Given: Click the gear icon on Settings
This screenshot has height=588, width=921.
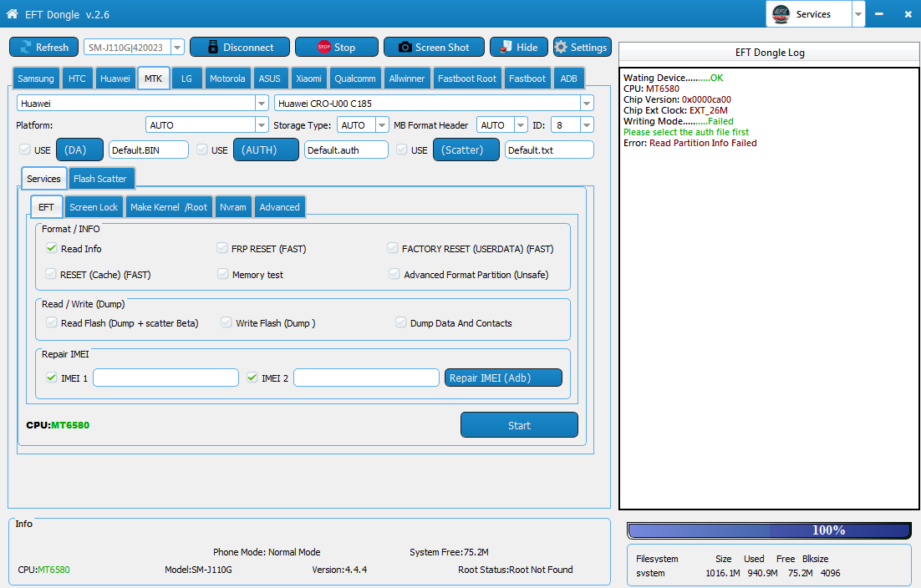Looking at the screenshot, I should (x=561, y=47).
